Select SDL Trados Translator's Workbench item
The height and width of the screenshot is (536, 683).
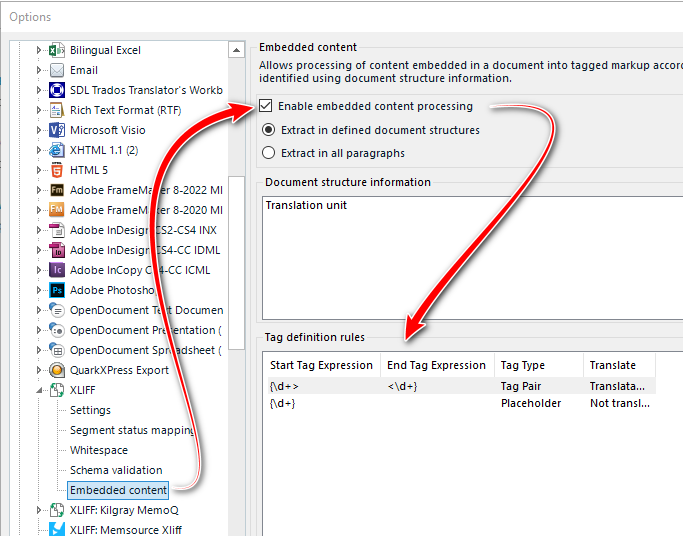point(146,90)
